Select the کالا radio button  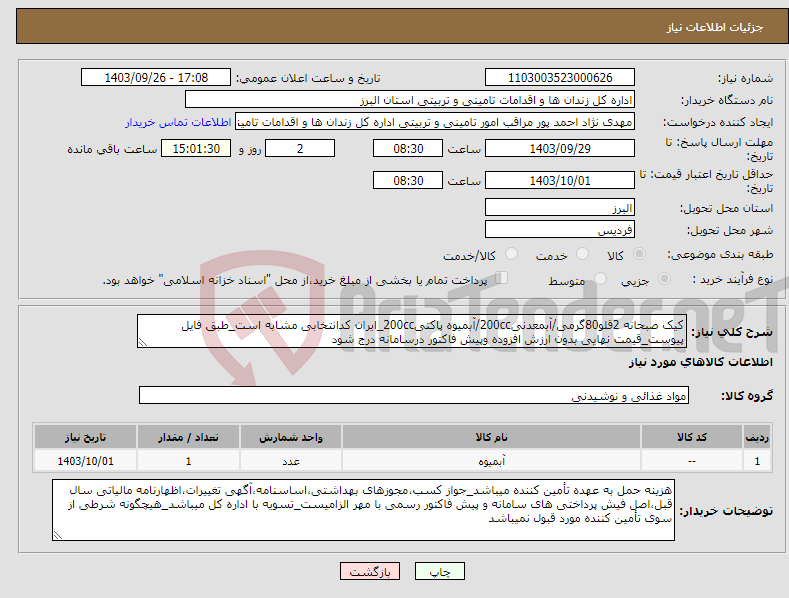click(639, 254)
